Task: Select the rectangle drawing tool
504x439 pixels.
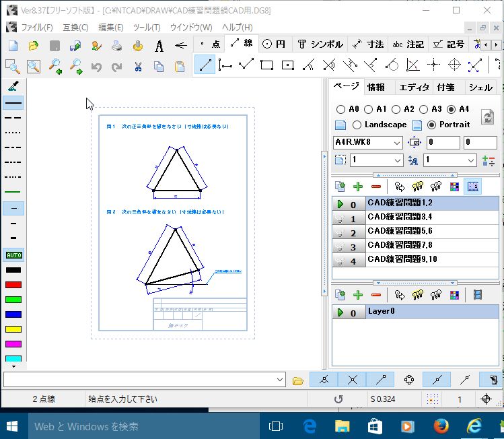Action: pos(266,65)
